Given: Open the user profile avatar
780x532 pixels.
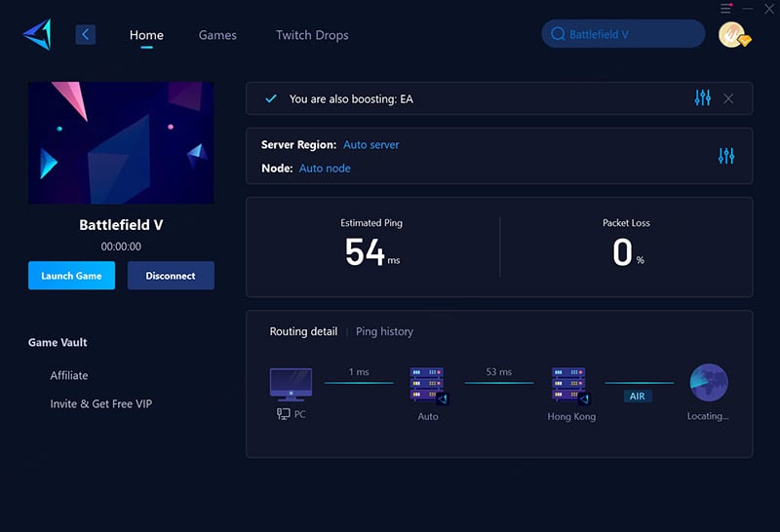Looking at the screenshot, I should pyautogui.click(x=733, y=35).
